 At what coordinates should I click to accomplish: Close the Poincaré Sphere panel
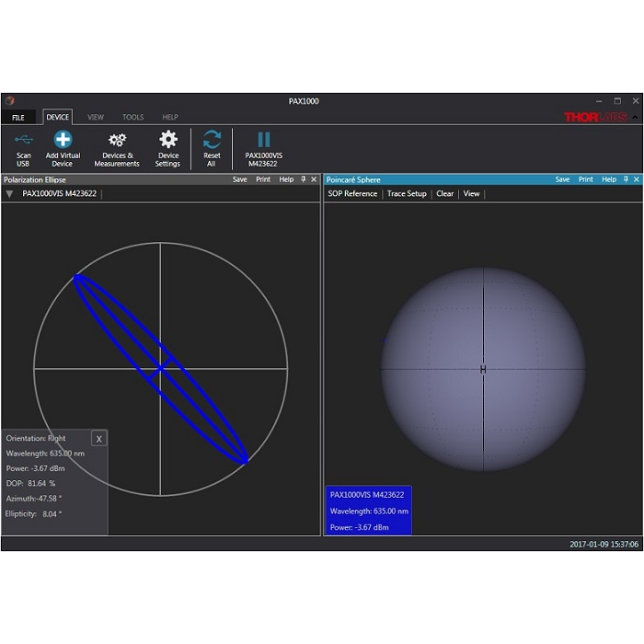[637, 179]
